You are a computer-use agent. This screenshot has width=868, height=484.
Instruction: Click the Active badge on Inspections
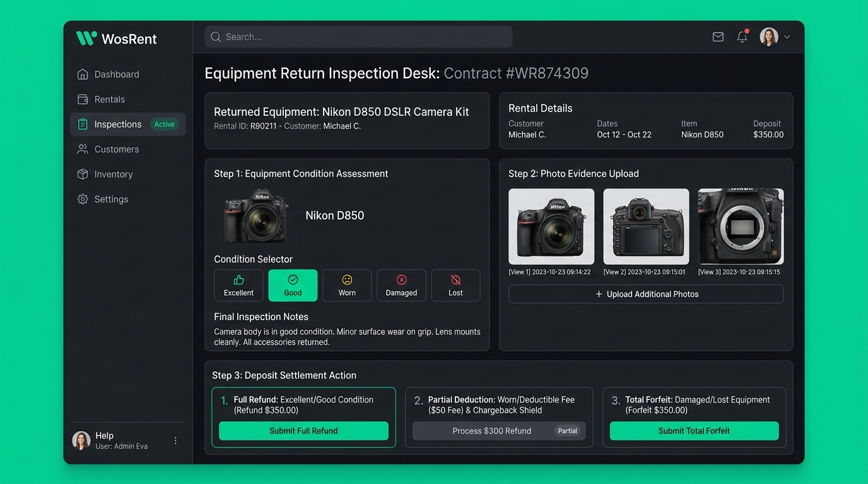tap(165, 124)
